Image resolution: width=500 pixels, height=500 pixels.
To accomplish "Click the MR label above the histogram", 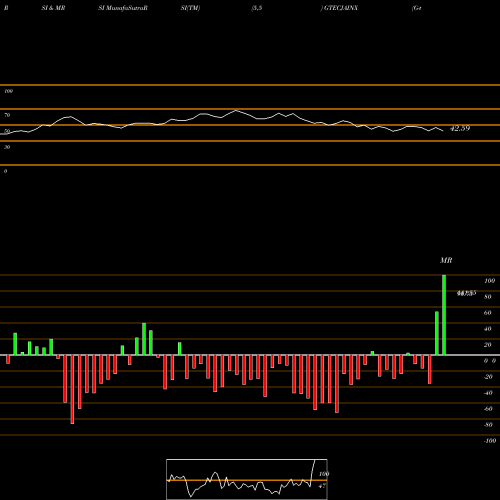I will tap(446, 260).
